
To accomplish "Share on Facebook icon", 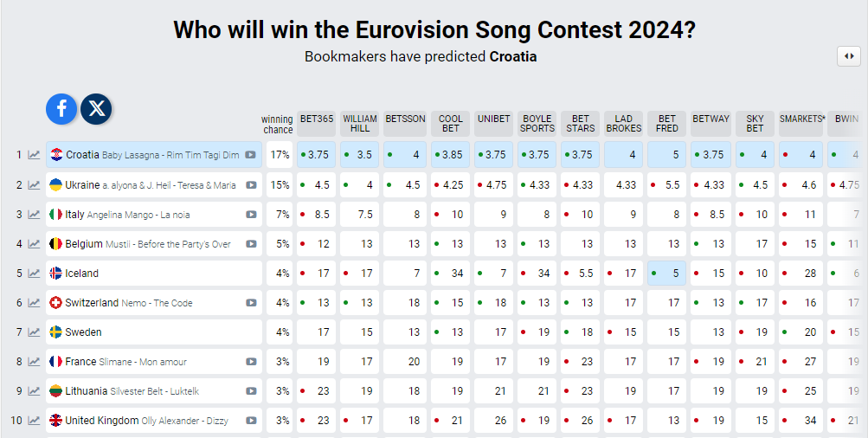I will point(61,109).
